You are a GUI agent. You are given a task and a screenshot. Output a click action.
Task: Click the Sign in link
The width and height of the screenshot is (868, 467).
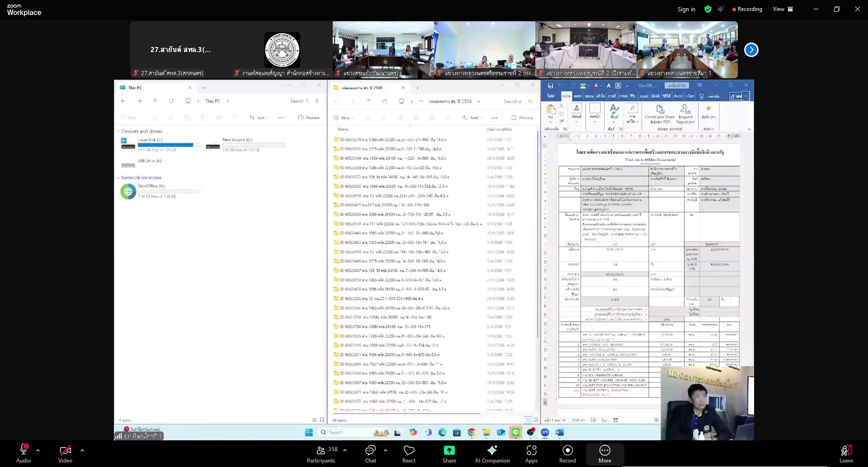[x=686, y=9]
